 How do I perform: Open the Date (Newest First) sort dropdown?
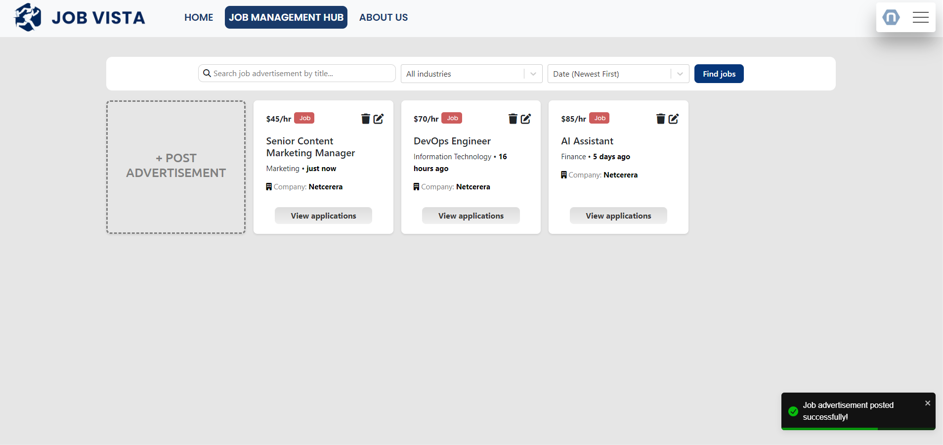pos(618,74)
